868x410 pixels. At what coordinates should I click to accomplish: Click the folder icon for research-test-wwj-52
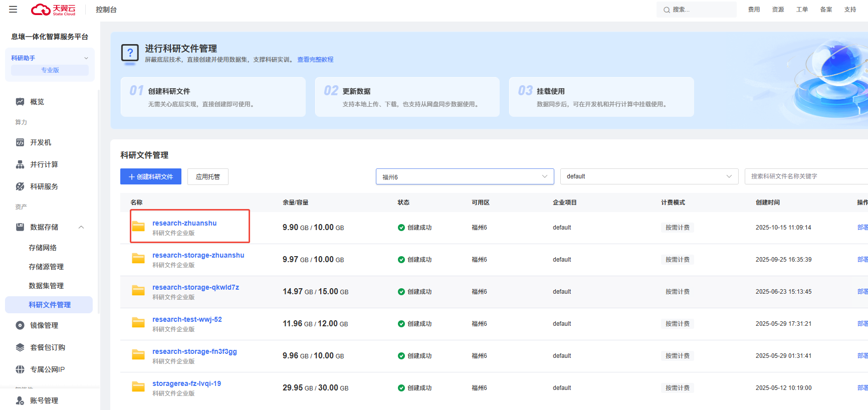click(x=138, y=323)
